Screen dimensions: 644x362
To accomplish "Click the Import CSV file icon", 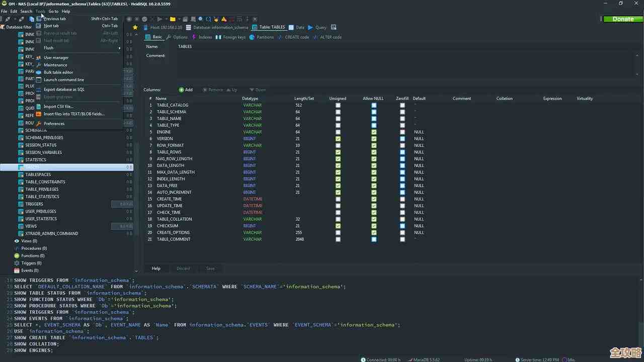I will point(39,107).
